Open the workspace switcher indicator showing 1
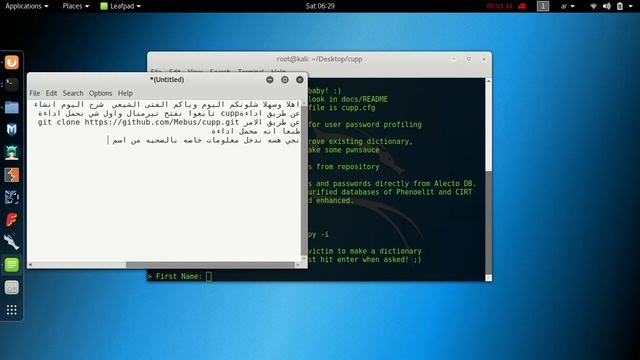The height and width of the screenshot is (360, 640). (x=543, y=6)
